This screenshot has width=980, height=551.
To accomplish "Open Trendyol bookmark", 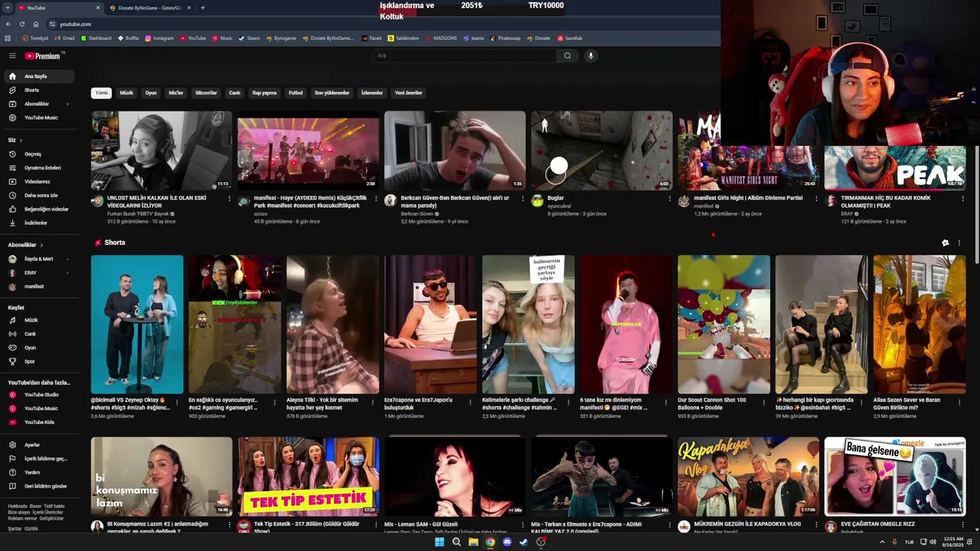I will click(x=35, y=38).
